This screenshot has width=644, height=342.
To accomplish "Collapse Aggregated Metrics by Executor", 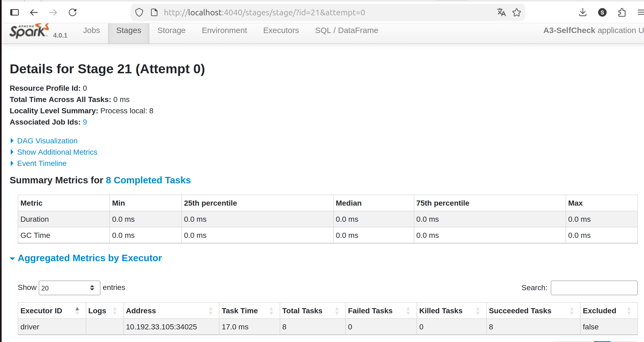I will pyautogui.click(x=89, y=258).
